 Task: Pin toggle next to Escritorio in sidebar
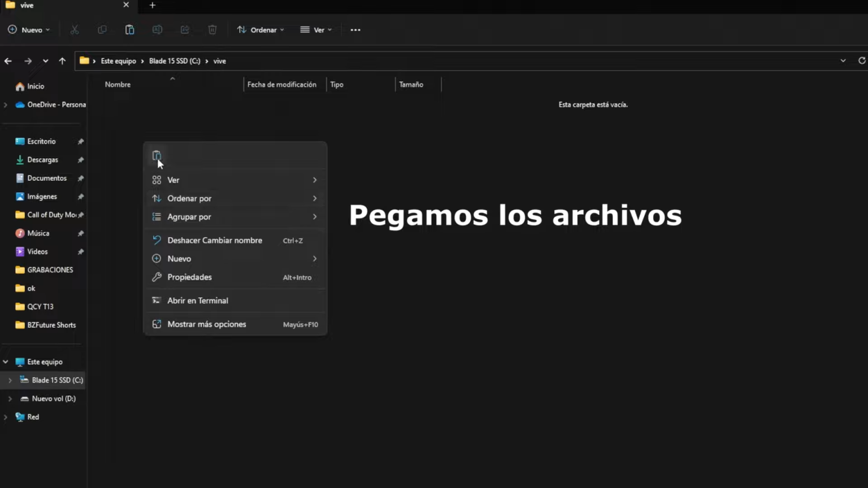coord(81,141)
